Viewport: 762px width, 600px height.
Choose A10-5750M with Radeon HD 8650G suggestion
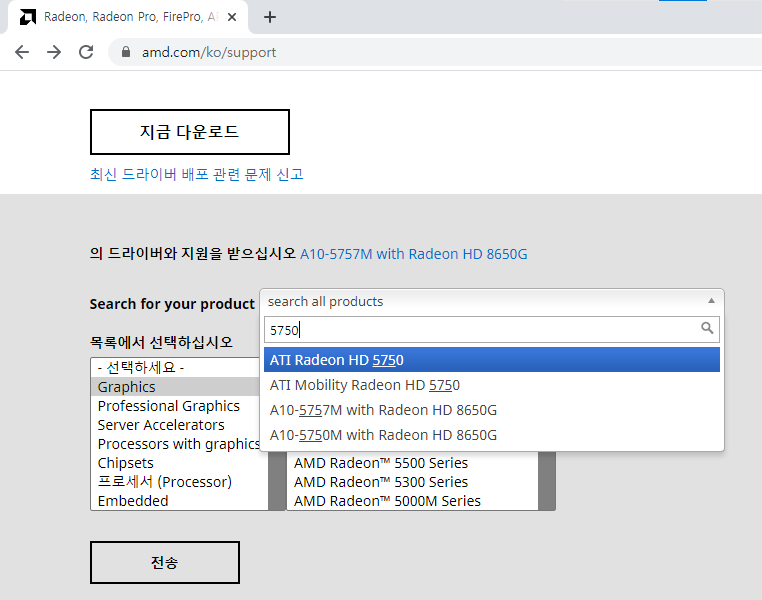coord(492,435)
